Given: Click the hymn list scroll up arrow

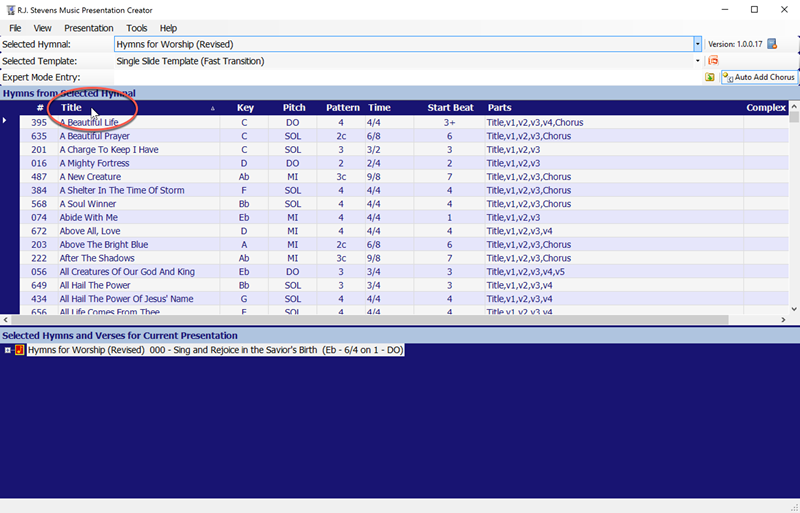Looking at the screenshot, I should tap(794, 107).
